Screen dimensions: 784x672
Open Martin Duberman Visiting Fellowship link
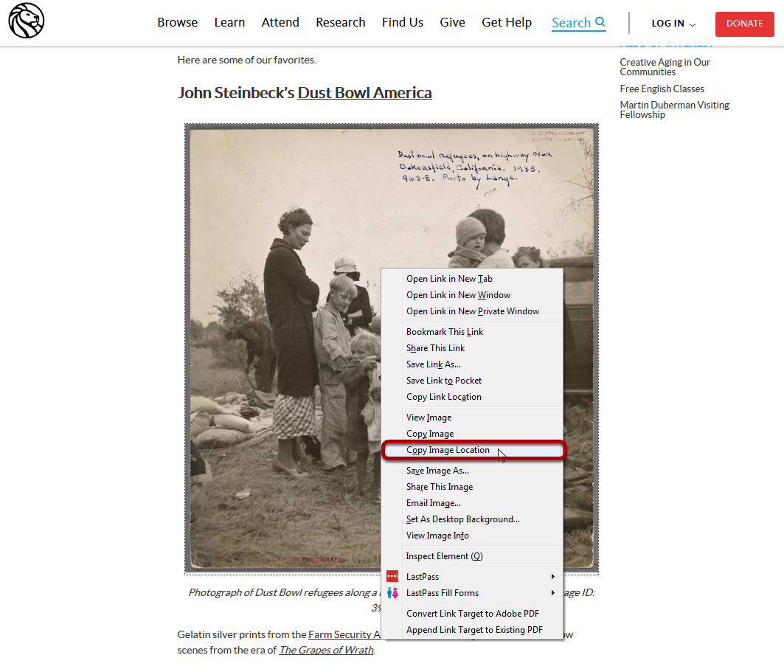point(675,109)
